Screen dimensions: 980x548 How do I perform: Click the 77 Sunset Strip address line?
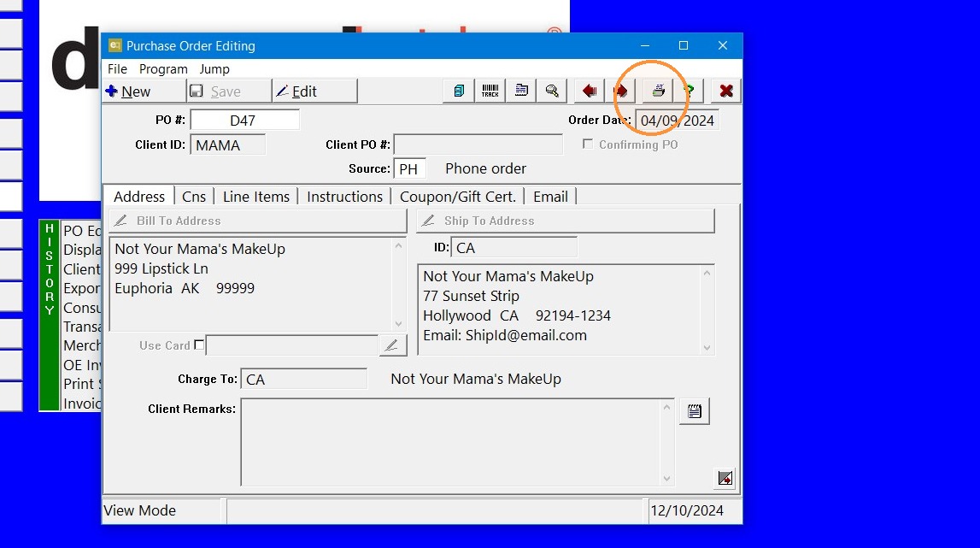pos(472,296)
